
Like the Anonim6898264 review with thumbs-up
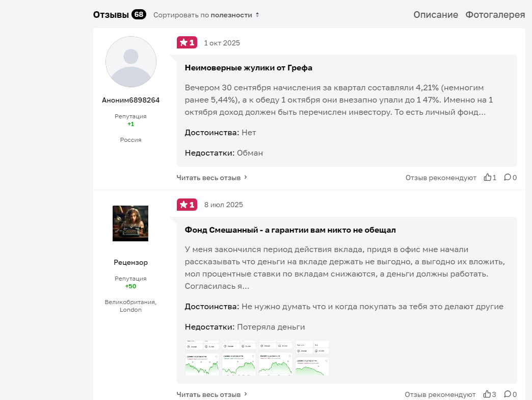[488, 178]
